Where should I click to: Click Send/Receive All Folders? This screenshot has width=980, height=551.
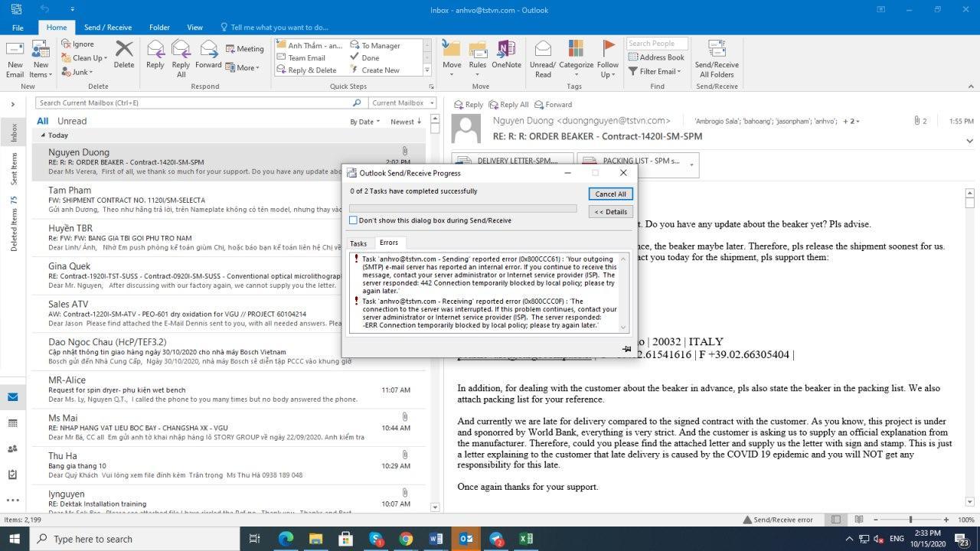(717, 58)
